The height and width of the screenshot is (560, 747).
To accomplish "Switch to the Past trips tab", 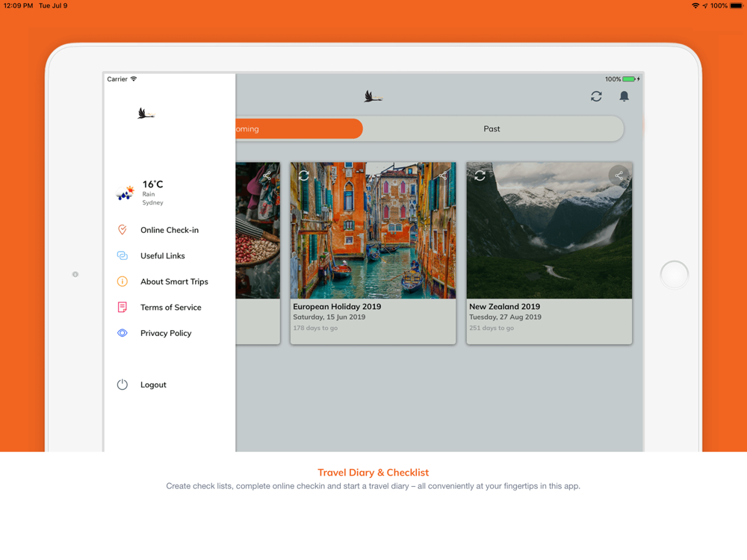I will coord(492,128).
